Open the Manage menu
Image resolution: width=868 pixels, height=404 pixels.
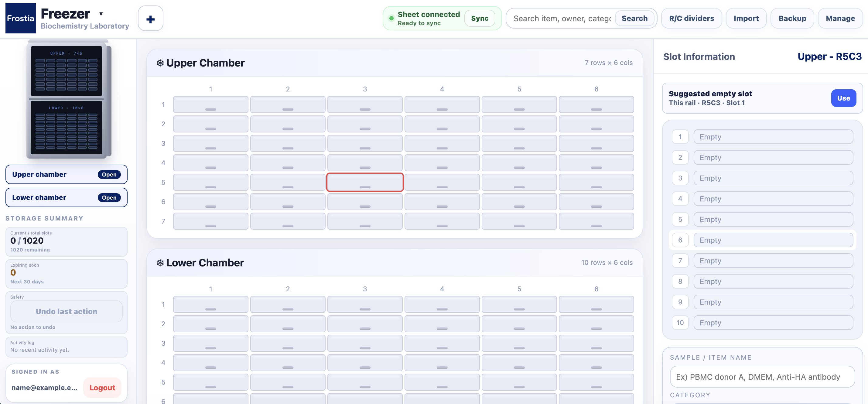tap(840, 19)
